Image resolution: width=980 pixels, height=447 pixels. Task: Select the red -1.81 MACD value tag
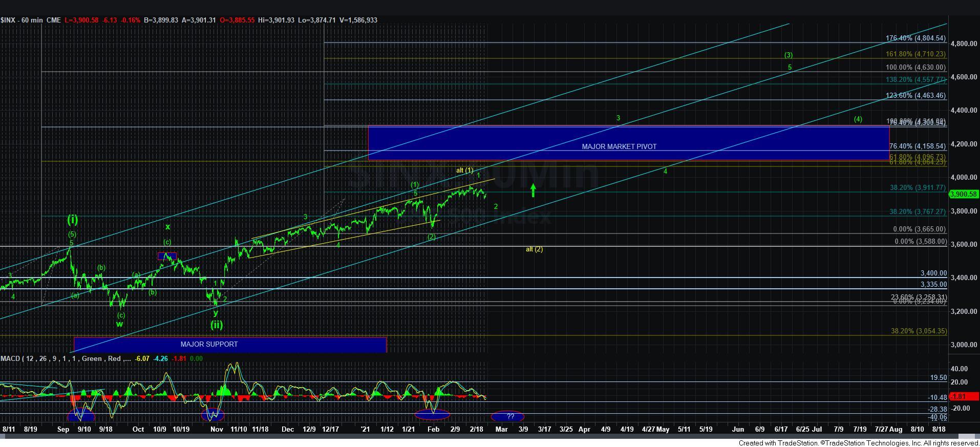pos(964,396)
